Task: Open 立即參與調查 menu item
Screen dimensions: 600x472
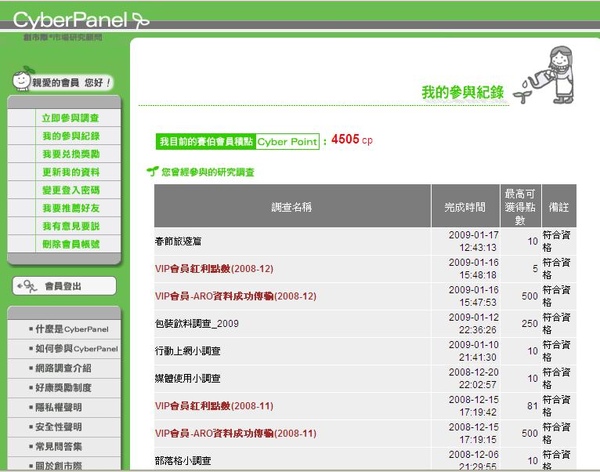Action: 70,118
